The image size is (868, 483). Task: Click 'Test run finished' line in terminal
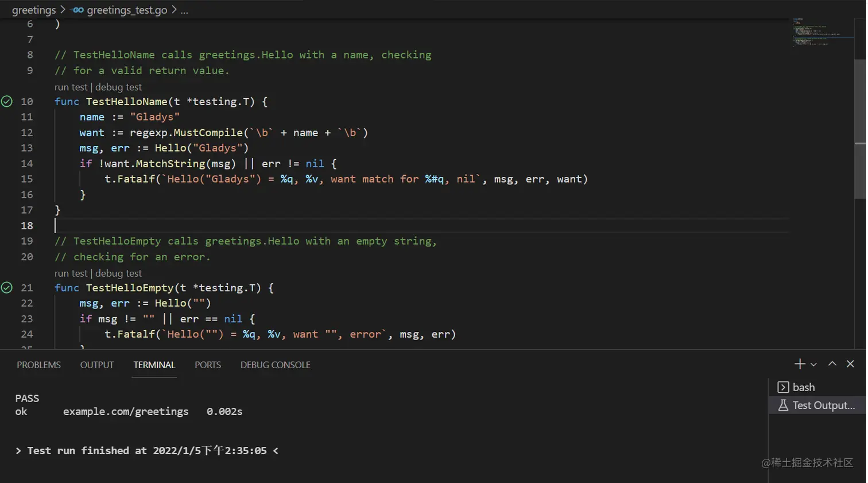click(x=147, y=451)
